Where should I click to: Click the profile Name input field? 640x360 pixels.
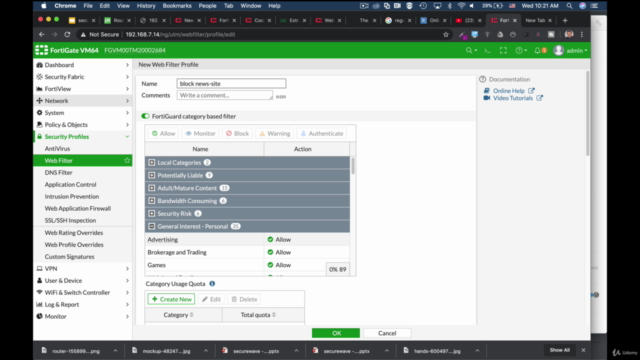[231, 83]
